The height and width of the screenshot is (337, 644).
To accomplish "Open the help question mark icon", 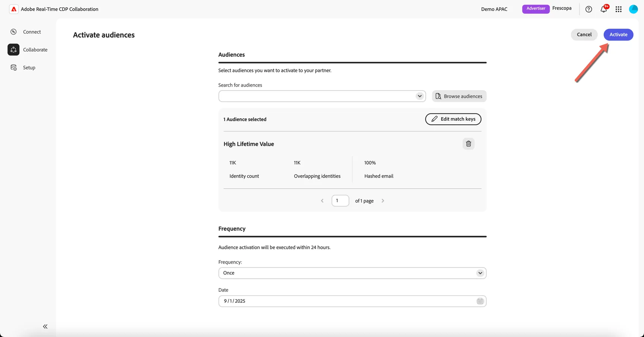I will (x=589, y=9).
